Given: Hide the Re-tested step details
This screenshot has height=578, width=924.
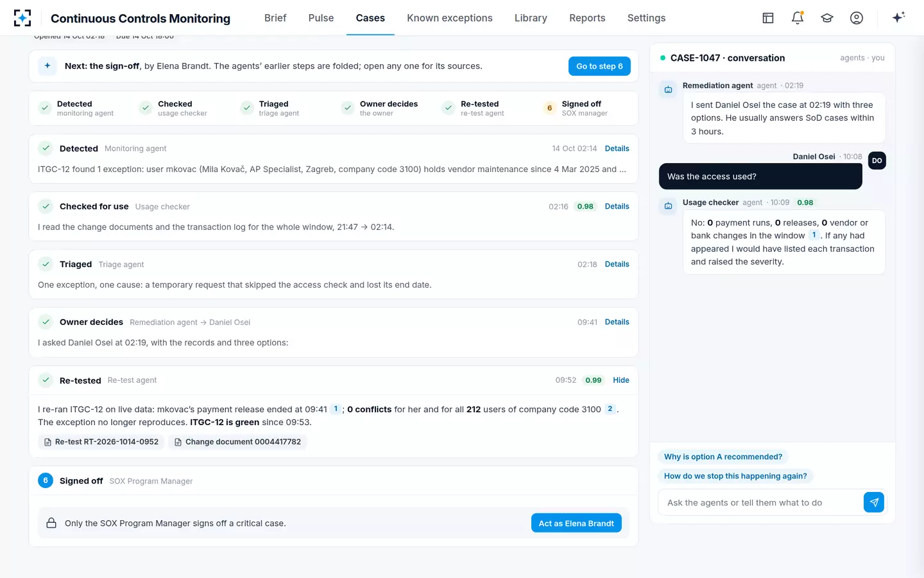Looking at the screenshot, I should pos(621,380).
